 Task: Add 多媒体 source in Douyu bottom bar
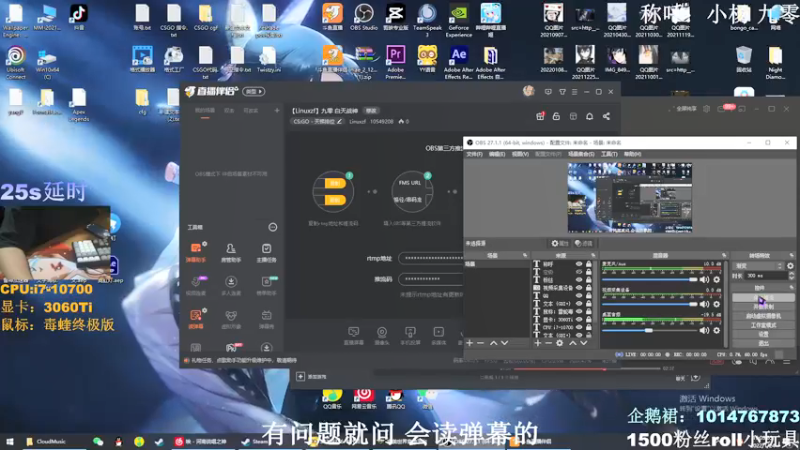point(438,336)
